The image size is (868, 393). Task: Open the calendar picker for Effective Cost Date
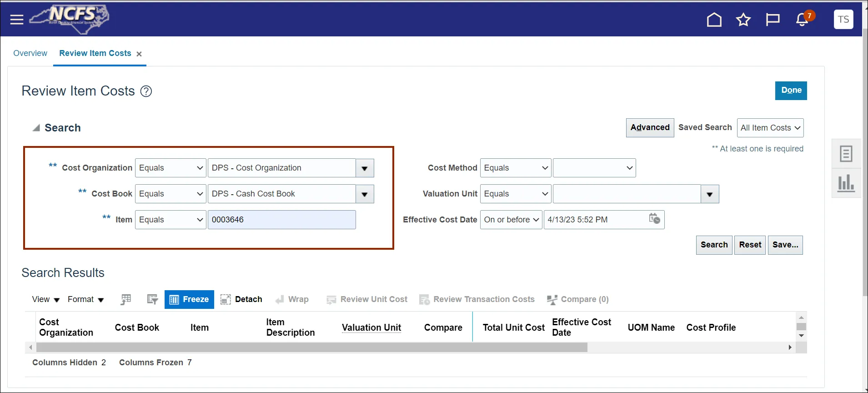(x=654, y=219)
